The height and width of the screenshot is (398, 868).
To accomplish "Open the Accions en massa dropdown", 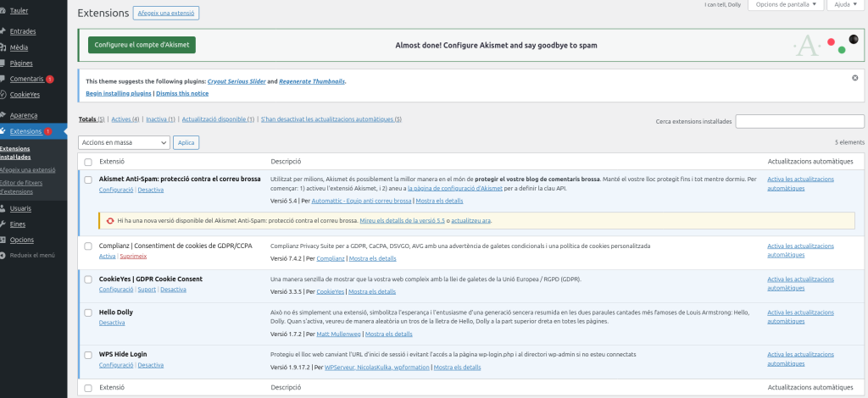I will tap(124, 142).
